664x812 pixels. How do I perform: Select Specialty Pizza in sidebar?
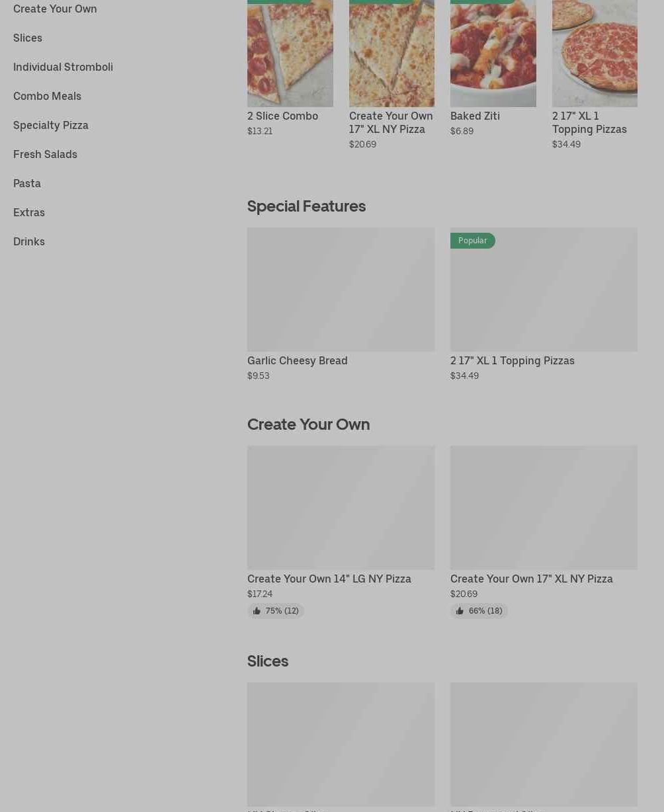tap(51, 125)
